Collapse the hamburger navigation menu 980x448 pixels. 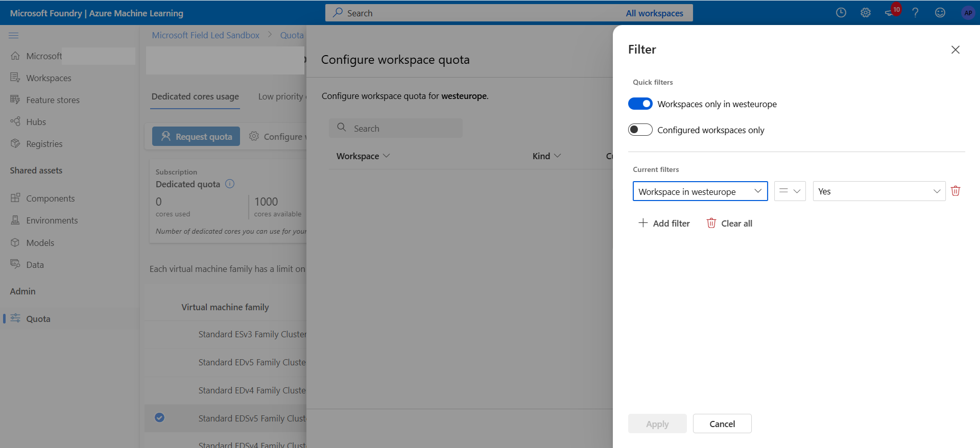coord(14,35)
